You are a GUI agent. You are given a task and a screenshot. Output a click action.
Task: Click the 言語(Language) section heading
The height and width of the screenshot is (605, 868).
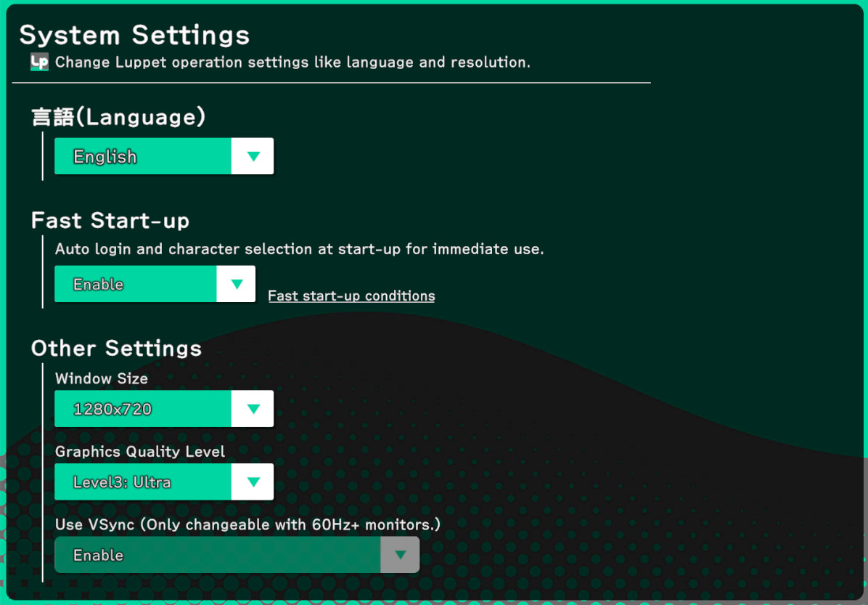pyautogui.click(x=118, y=117)
